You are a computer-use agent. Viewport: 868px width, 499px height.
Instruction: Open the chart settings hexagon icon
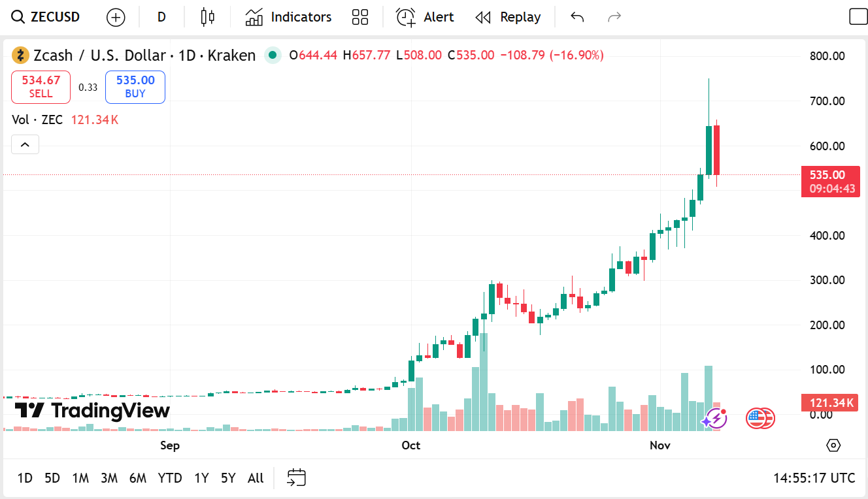pos(833,445)
